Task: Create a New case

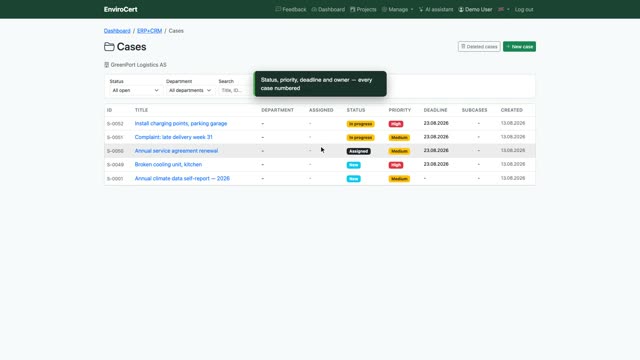Action: pyautogui.click(x=519, y=47)
